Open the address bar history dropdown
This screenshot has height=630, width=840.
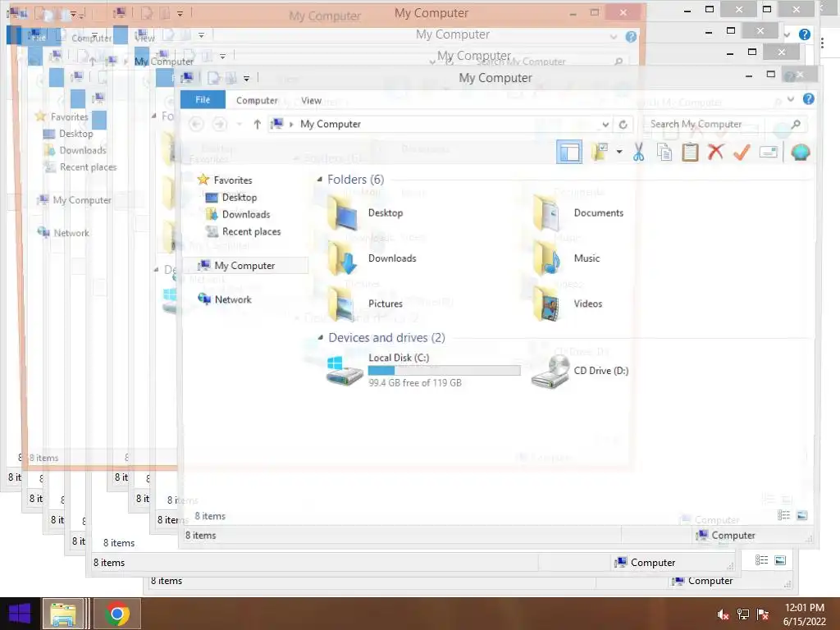tap(605, 125)
